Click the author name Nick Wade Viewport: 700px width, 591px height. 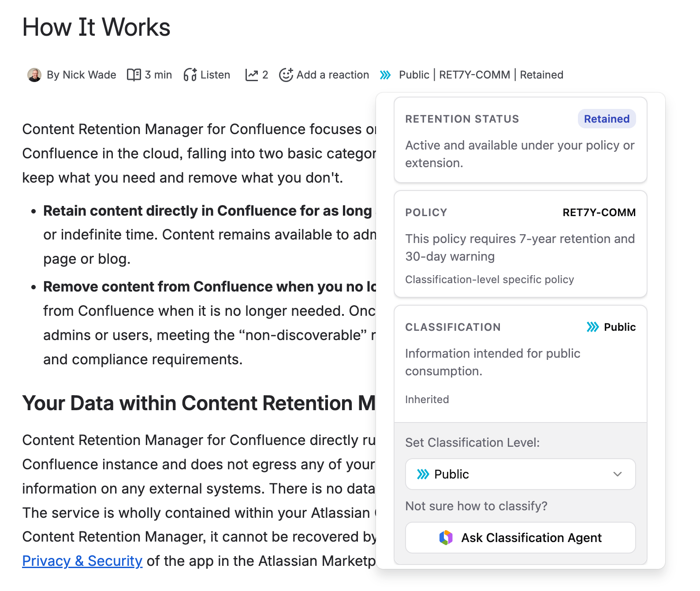[x=89, y=75]
